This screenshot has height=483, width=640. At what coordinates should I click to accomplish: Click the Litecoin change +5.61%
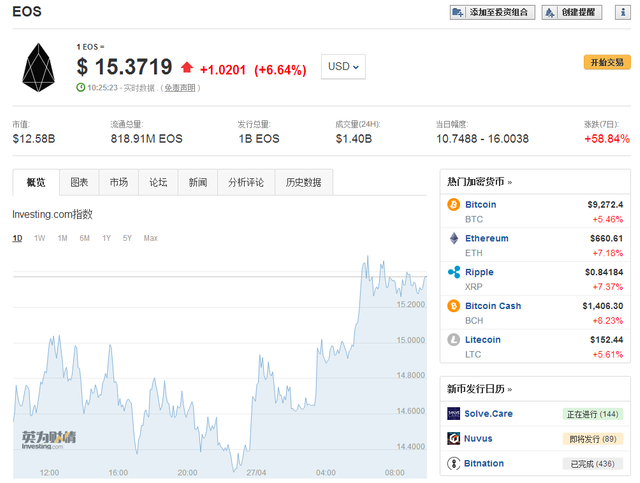pos(608,354)
